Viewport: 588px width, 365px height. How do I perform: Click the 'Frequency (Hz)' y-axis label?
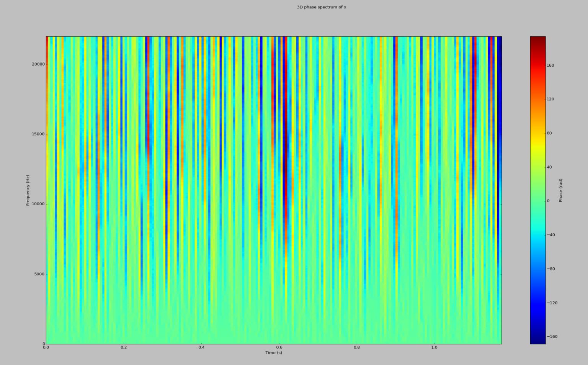[x=28, y=190]
